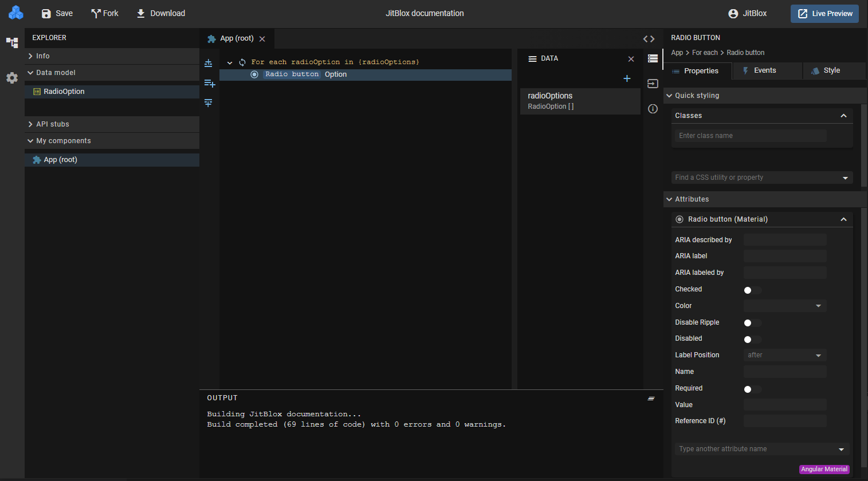Click the Name attribute input field

click(x=785, y=372)
